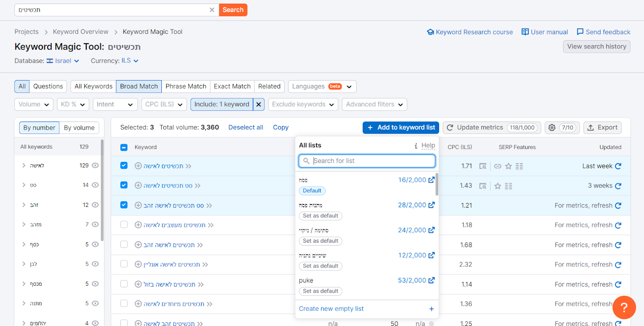
Task: Open the 28/2,000 list external link icon
Action: (431, 205)
